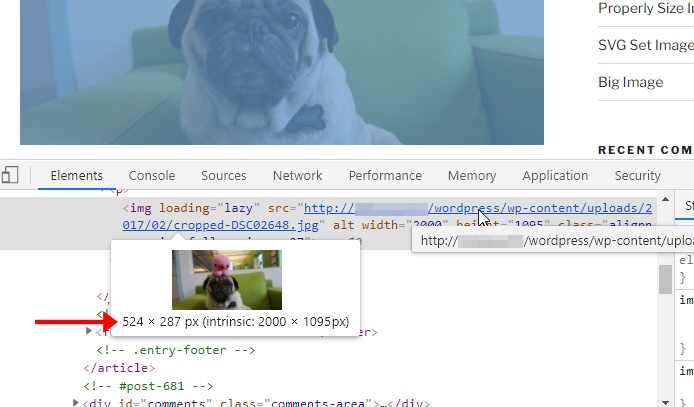Click the Elements panel scrollbar thumb
The image size is (694, 407).
(x=665, y=279)
